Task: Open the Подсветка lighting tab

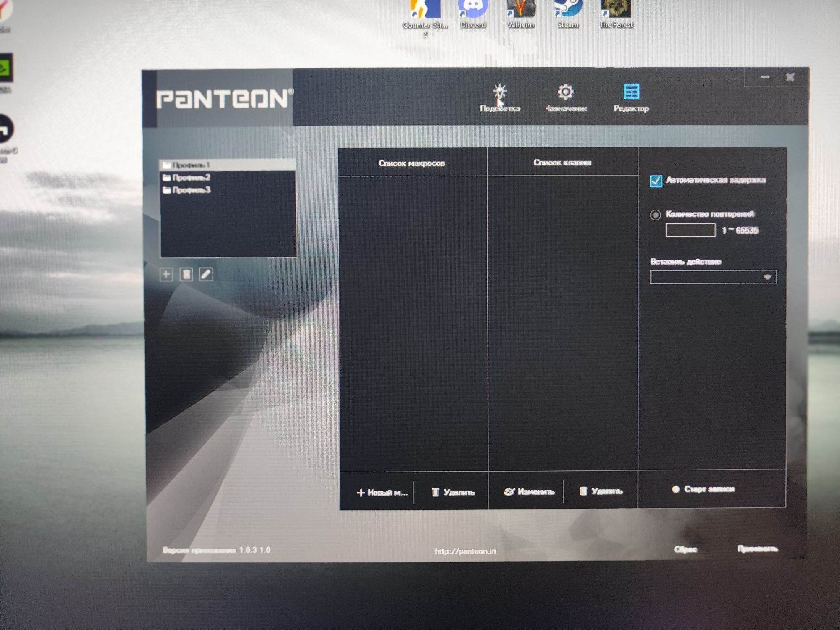Action: [x=500, y=98]
